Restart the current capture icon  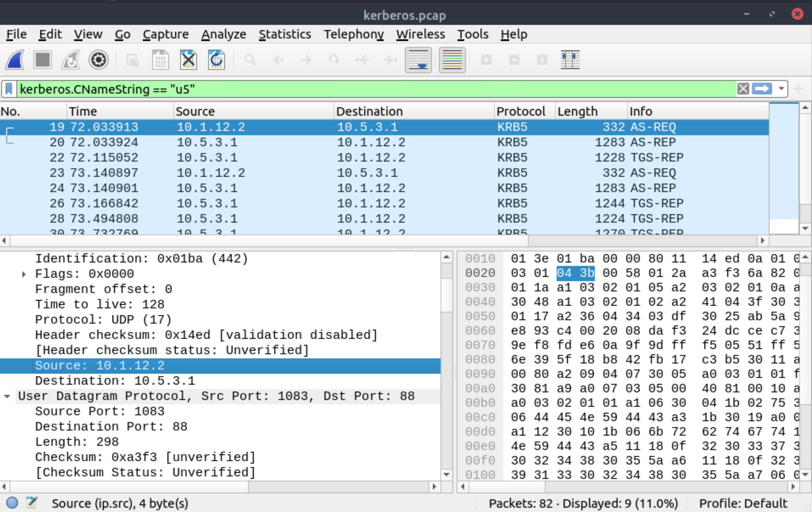71,60
